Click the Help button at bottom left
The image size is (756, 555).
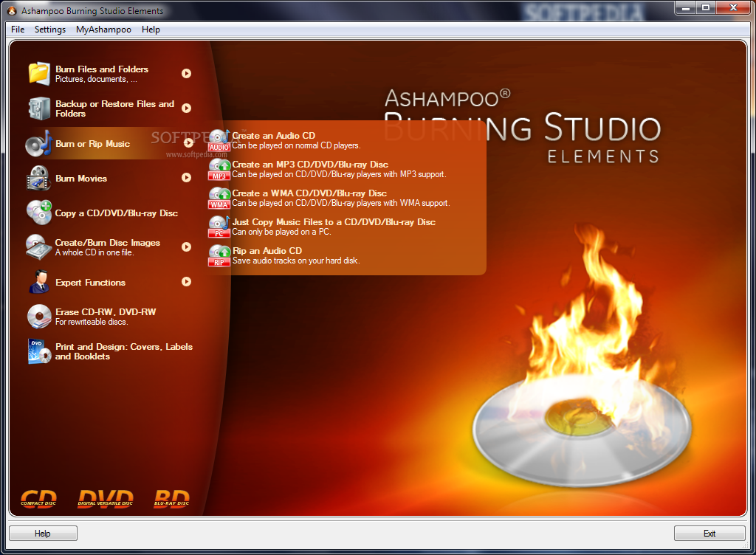43,534
